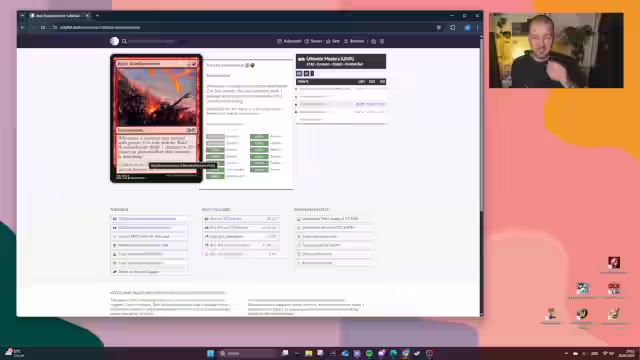Click the red card image thumbnail
This screenshot has width=640, height=360.
tap(156, 118)
